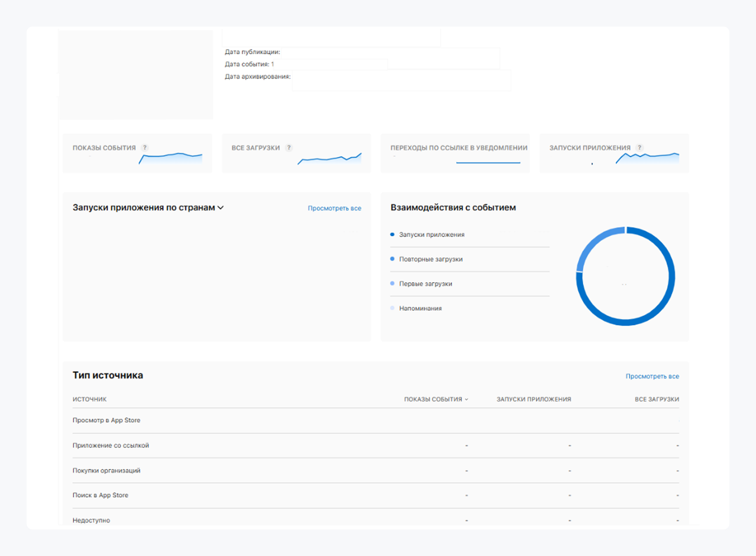Sort by Показы события column chevron

tap(466, 400)
